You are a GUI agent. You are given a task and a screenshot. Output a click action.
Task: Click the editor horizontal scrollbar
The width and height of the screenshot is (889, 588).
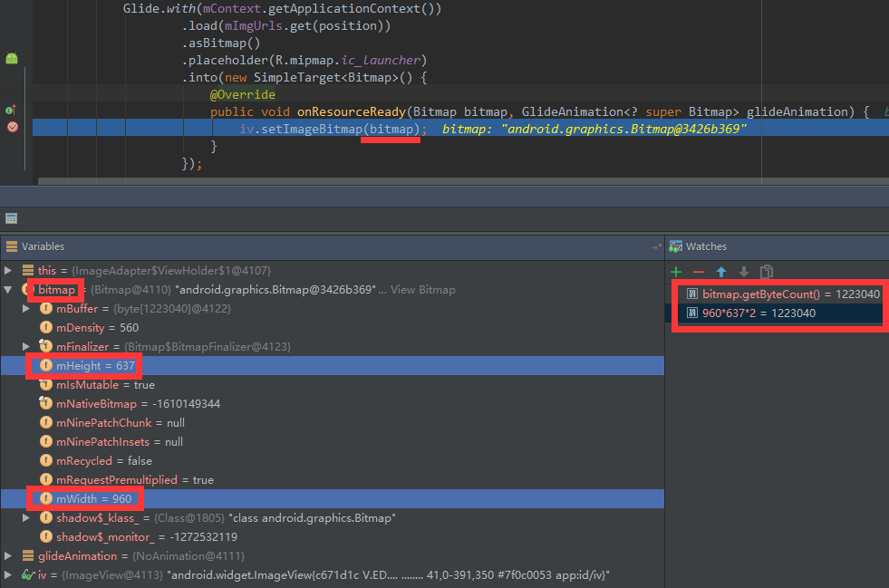[463, 181]
